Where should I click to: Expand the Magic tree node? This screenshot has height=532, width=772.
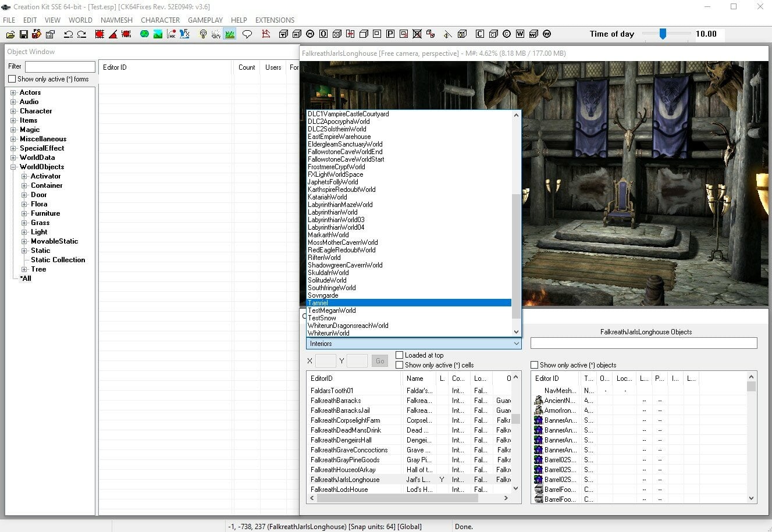(13, 130)
